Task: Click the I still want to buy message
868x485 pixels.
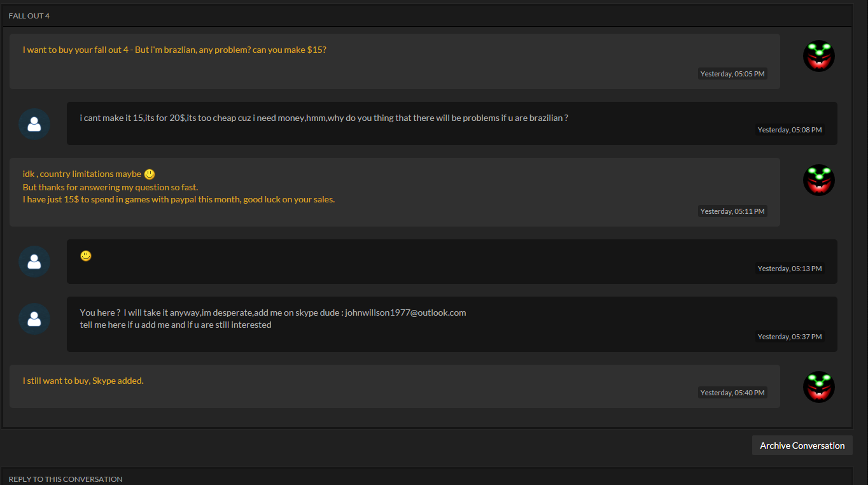Action: pos(83,381)
